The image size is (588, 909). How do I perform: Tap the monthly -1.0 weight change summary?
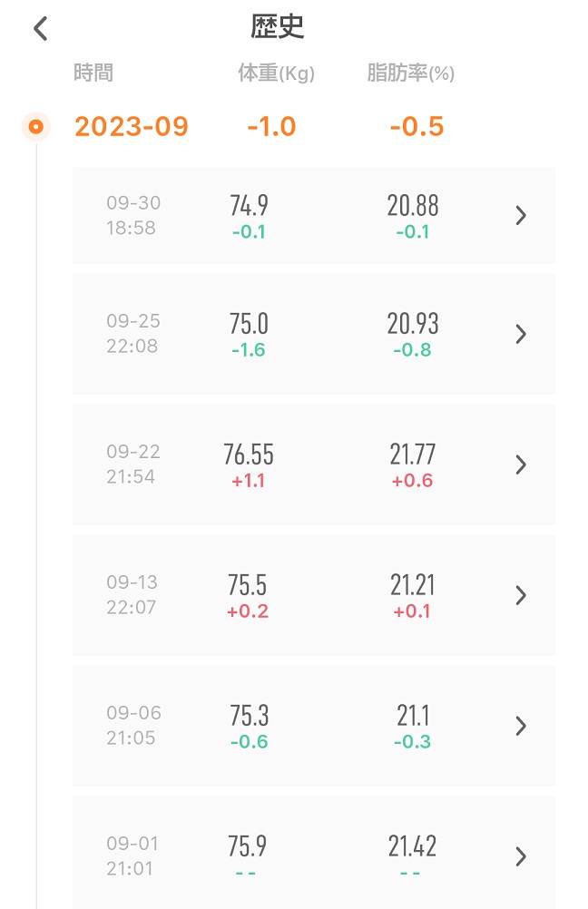point(272,126)
